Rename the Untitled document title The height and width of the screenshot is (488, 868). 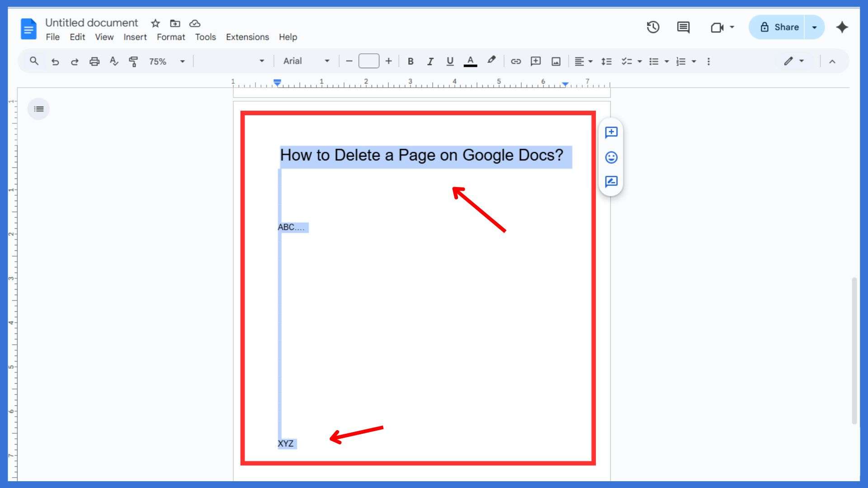tap(92, 23)
